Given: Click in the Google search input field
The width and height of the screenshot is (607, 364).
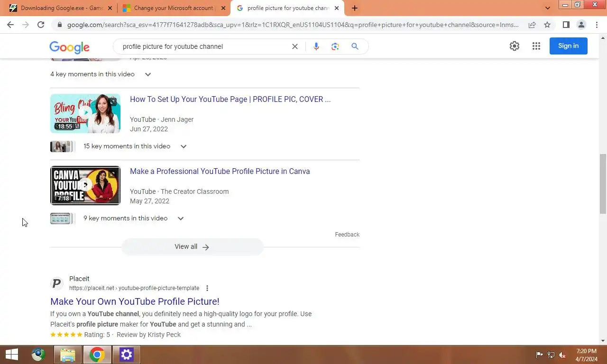Looking at the screenshot, I should coord(204,46).
